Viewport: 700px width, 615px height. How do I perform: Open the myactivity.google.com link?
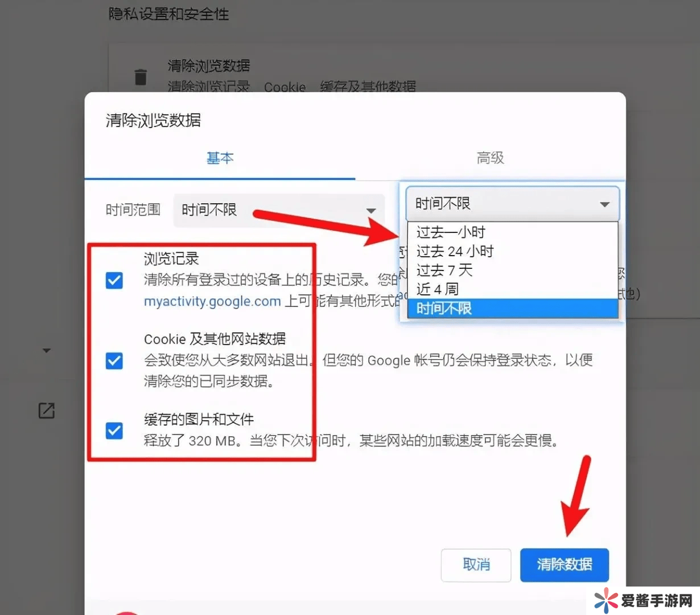coord(212,301)
